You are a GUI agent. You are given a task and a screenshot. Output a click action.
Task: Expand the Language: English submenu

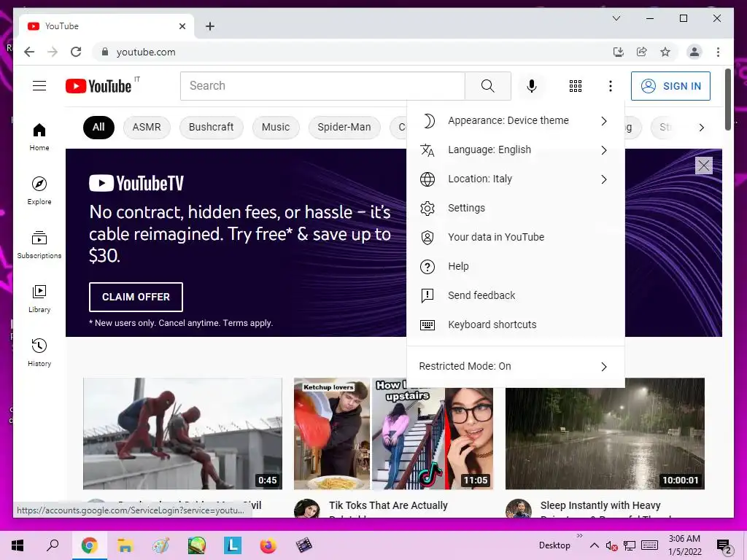pos(516,149)
